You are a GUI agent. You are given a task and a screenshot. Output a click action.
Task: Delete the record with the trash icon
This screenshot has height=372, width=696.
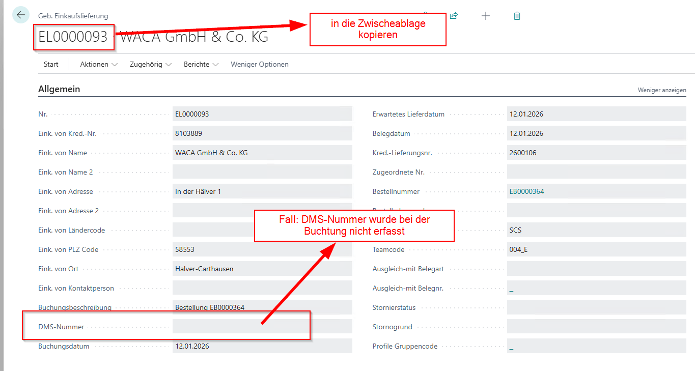pos(517,16)
